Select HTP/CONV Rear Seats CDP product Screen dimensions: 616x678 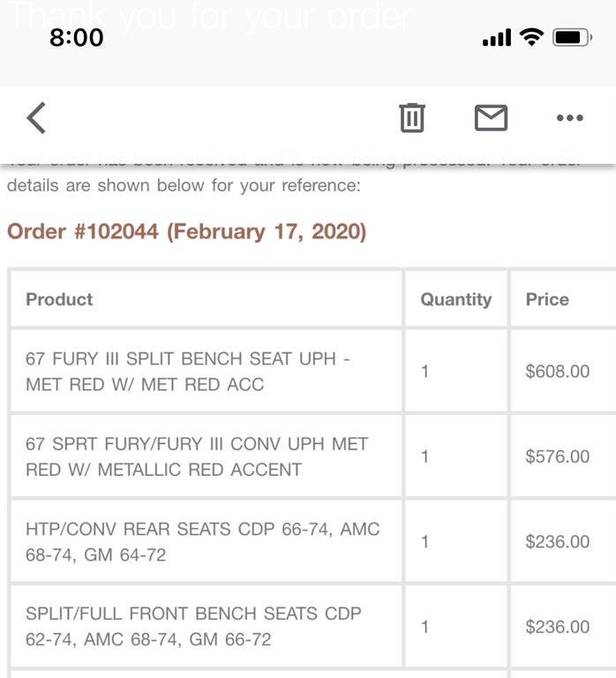click(202, 542)
